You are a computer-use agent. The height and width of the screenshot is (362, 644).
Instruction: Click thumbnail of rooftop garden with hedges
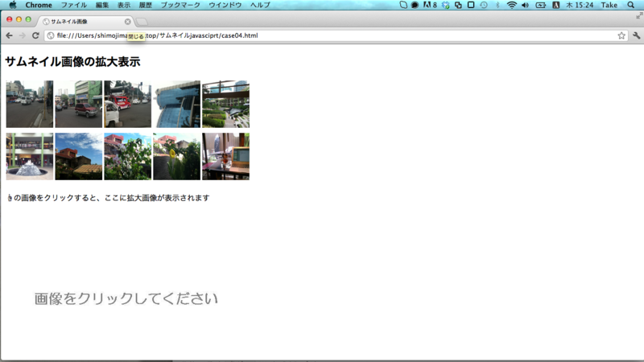click(225, 104)
